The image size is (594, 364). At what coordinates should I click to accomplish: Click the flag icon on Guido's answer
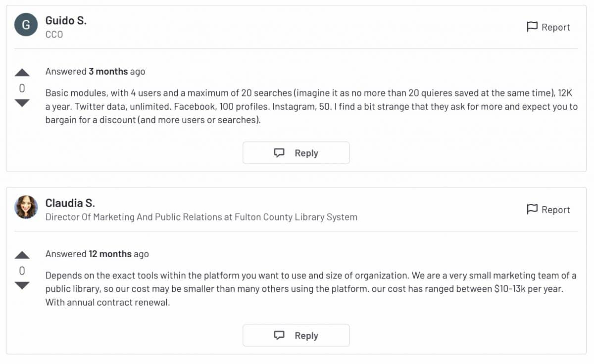(532, 27)
